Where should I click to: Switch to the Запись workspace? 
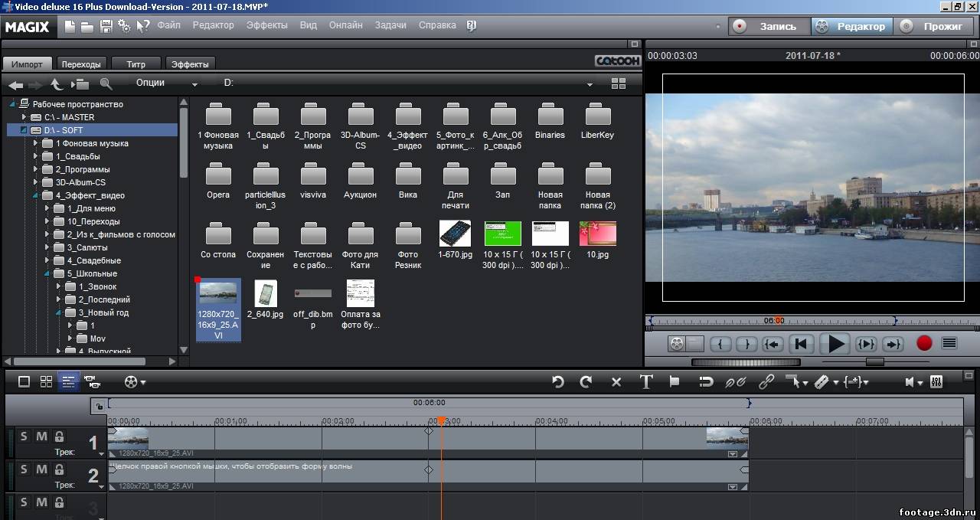[x=769, y=26]
